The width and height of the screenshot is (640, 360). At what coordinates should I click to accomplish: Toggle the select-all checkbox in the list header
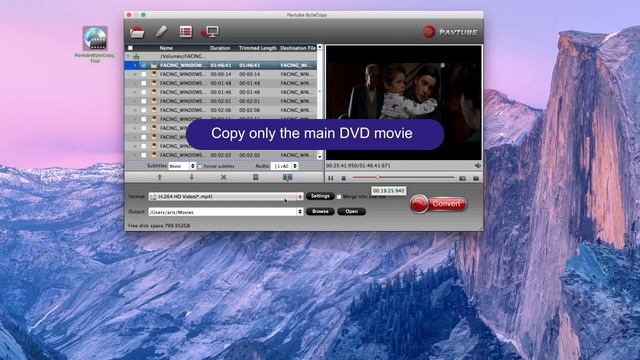130,48
